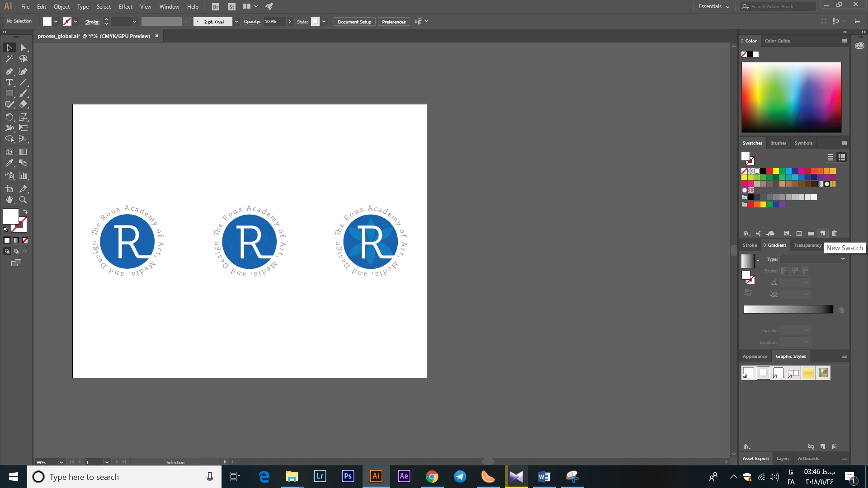Set paint mode to Color
The height and width of the screenshot is (488, 868).
7,240
